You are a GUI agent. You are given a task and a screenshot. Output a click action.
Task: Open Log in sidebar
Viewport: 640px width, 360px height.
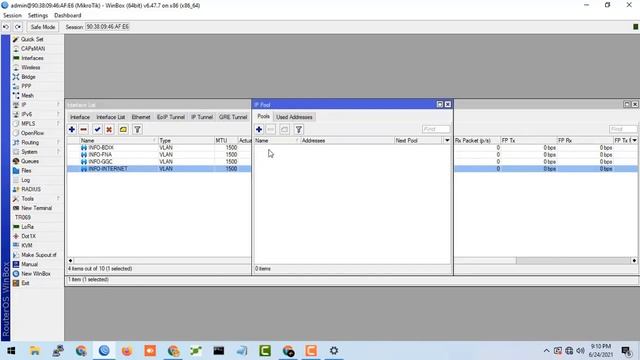25,180
